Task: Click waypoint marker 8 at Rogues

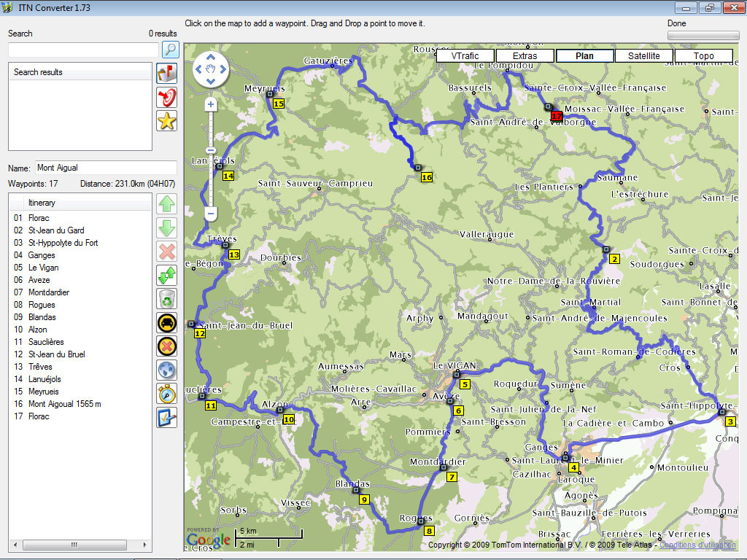Action: click(429, 531)
